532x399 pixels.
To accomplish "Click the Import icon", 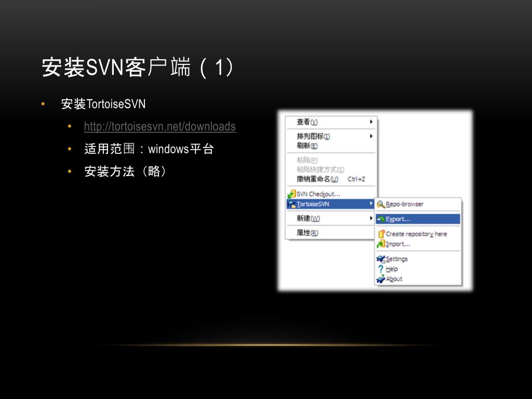I will pos(381,244).
